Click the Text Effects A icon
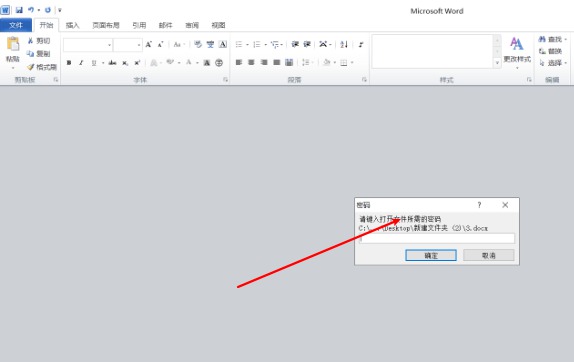The image size is (574, 362). coord(154,63)
